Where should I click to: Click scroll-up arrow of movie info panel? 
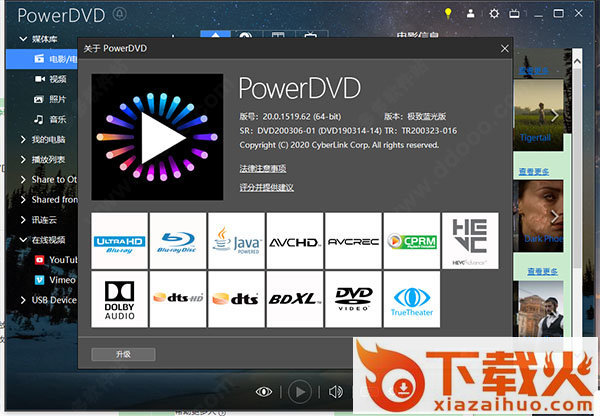pyautogui.click(x=577, y=61)
